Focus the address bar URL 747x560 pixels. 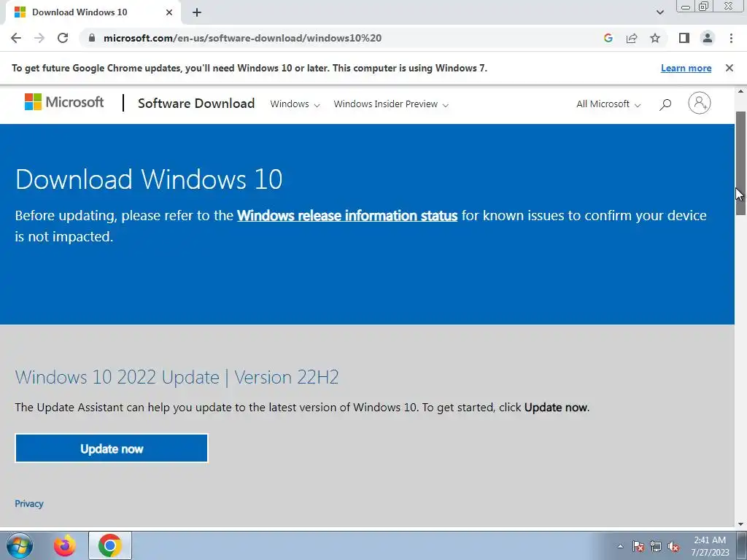tap(242, 38)
